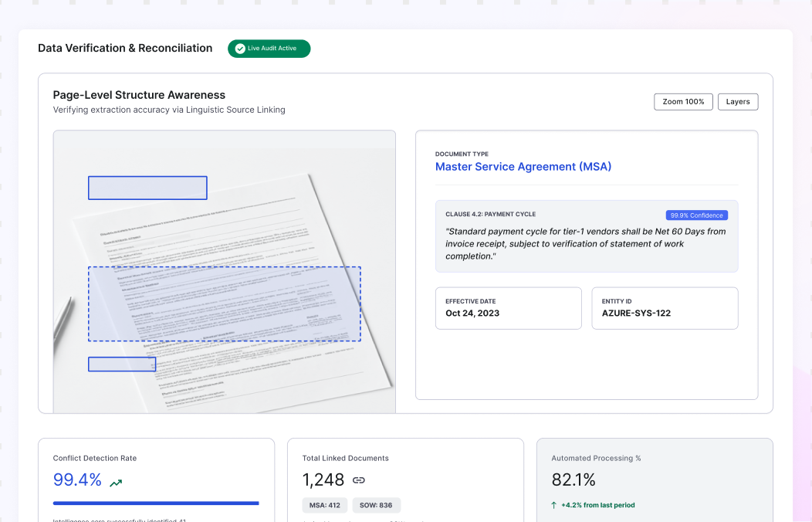Screen dimensions: 812x522
Task: Click the MSA: 412 chip
Action: tap(325, 505)
